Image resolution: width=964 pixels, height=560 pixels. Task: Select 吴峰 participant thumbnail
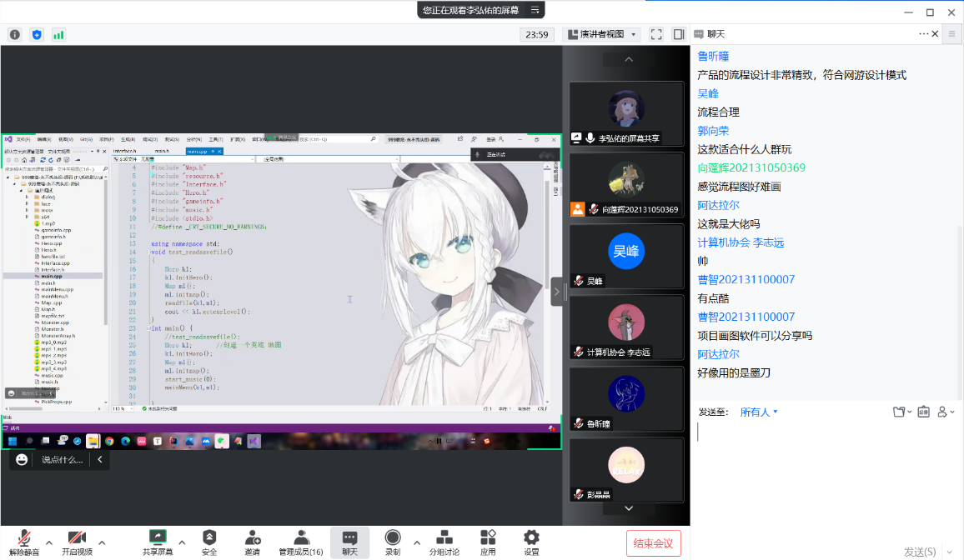626,256
